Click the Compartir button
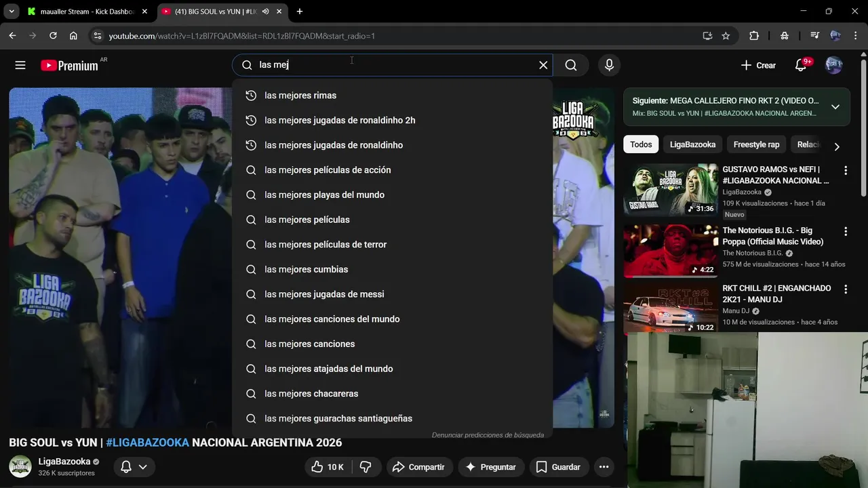 [x=419, y=467]
